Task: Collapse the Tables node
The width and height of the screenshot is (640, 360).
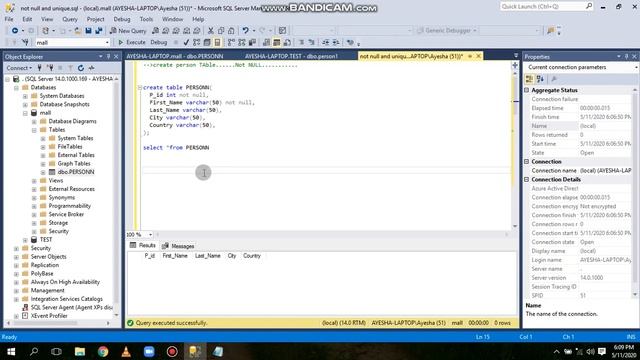Action: point(34,130)
